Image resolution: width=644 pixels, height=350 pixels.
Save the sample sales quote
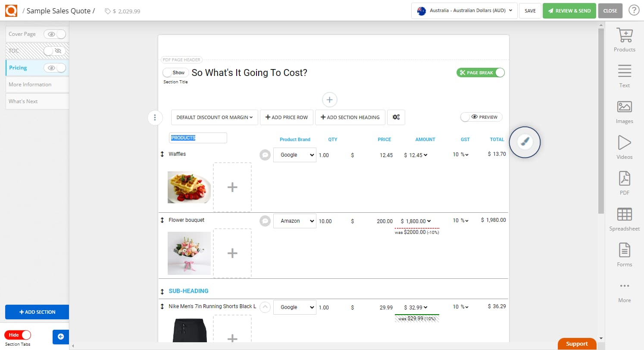coord(530,11)
